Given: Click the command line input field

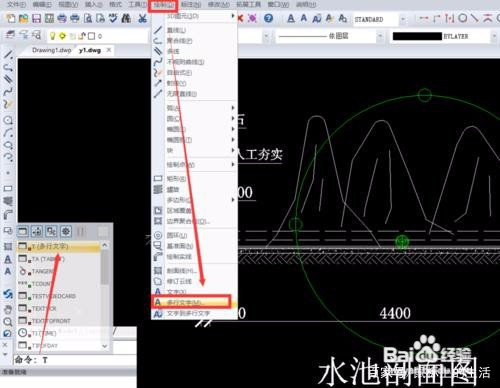Looking at the screenshot, I should [x=75, y=360].
